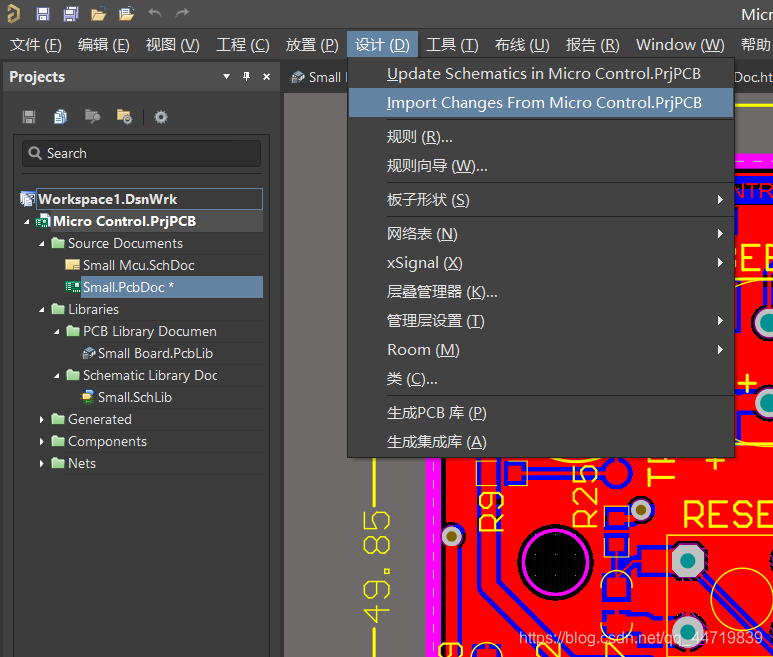Collapse the Libraries folder

point(42,310)
